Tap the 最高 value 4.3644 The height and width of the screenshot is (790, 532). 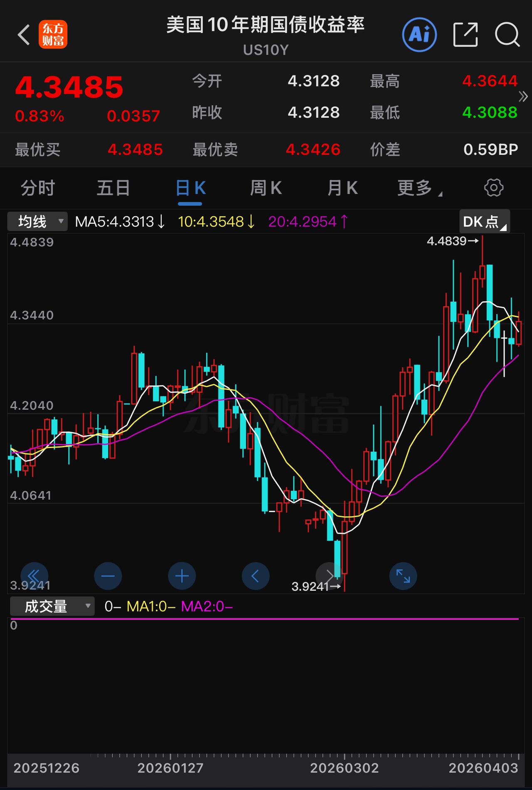tap(490, 81)
